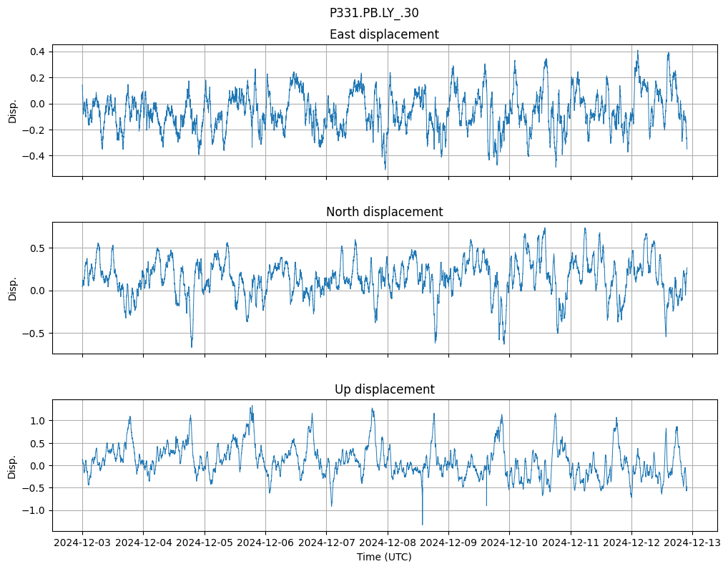Click the −0.4 tick on East y-axis

pos(34,156)
